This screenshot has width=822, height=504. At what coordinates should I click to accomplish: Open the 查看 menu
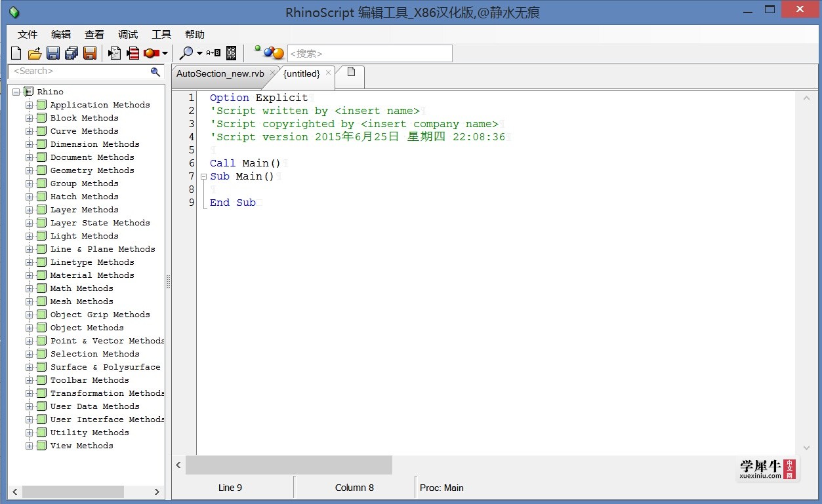(94, 35)
